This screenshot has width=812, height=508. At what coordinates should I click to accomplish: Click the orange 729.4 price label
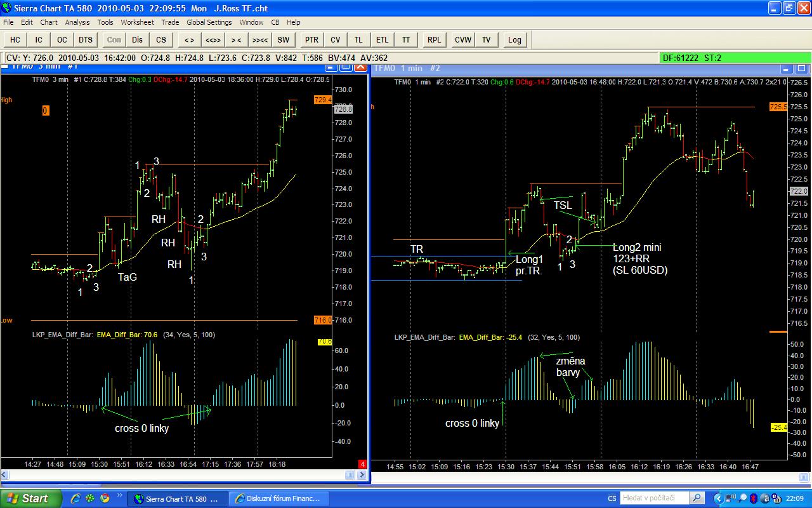(x=323, y=100)
